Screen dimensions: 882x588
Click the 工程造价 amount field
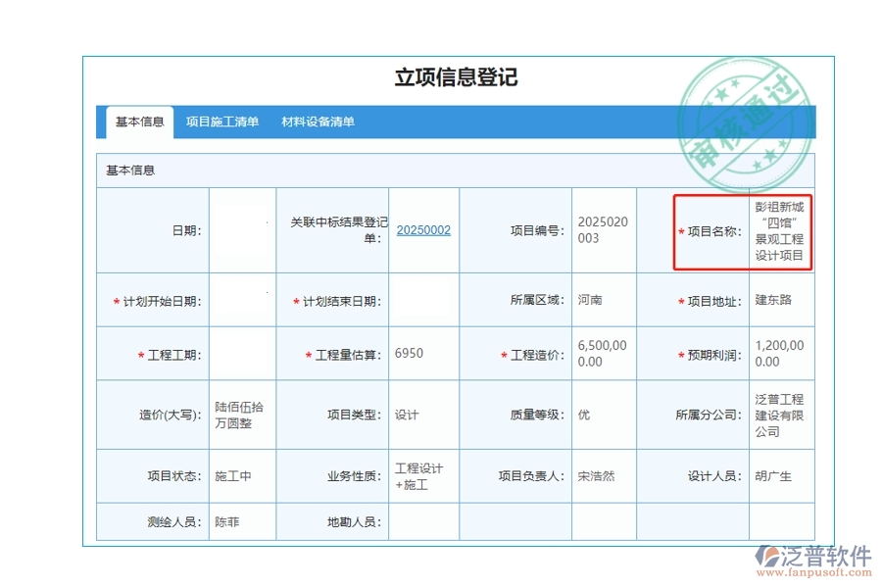click(x=602, y=353)
